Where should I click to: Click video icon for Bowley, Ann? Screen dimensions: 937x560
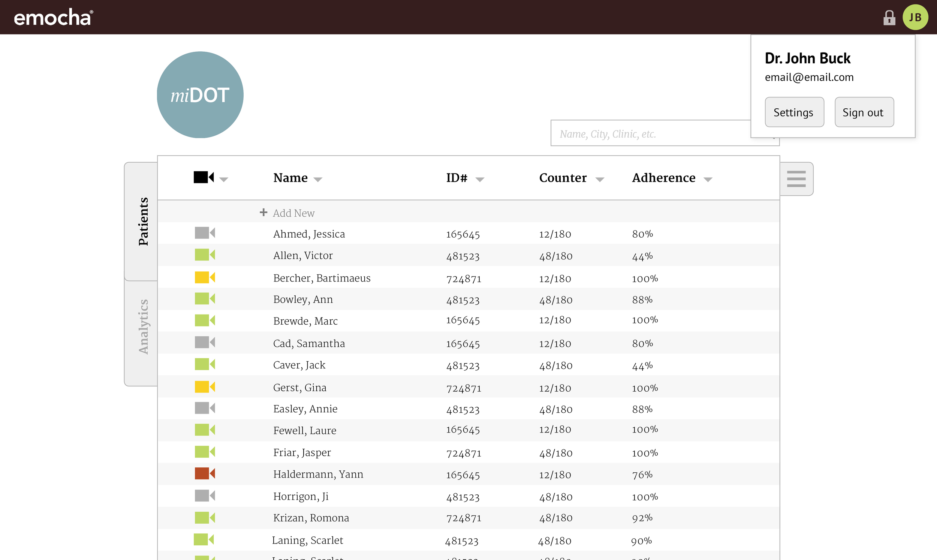205,298
